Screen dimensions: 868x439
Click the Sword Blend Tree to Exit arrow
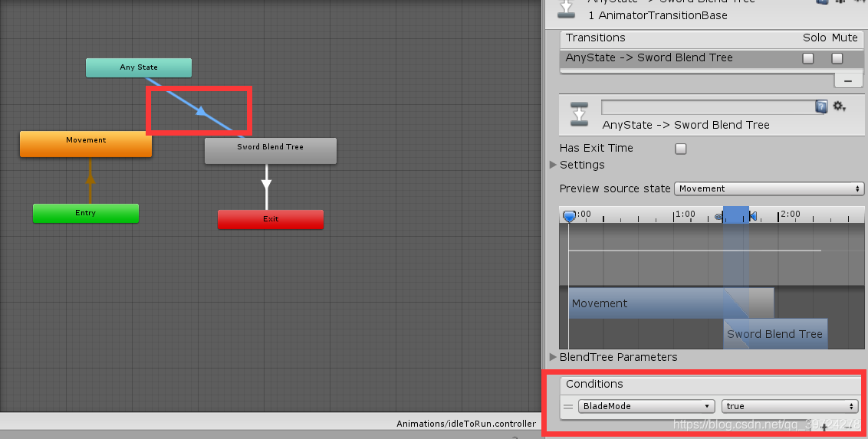[x=266, y=185]
